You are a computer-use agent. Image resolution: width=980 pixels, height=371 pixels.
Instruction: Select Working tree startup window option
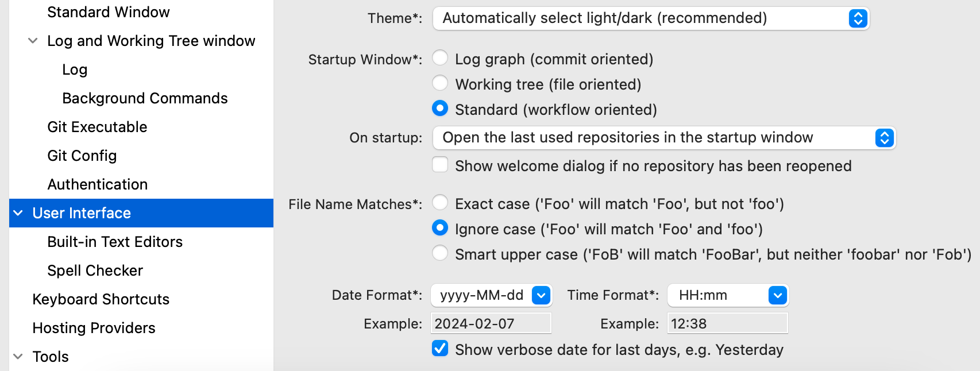440,83
